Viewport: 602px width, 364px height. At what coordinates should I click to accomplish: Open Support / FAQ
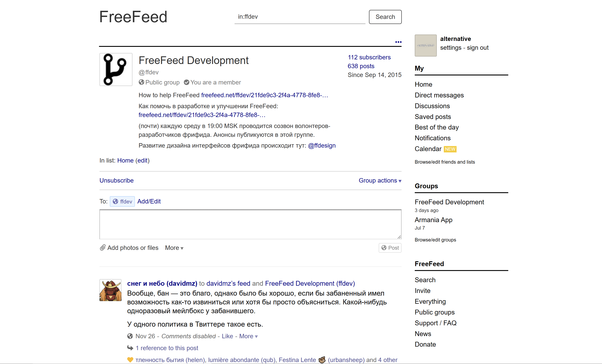pos(435,323)
